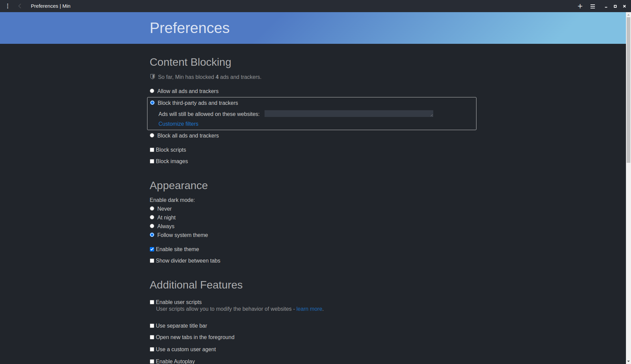Disable the Enable site theme option
631x364 pixels.
(x=152, y=249)
